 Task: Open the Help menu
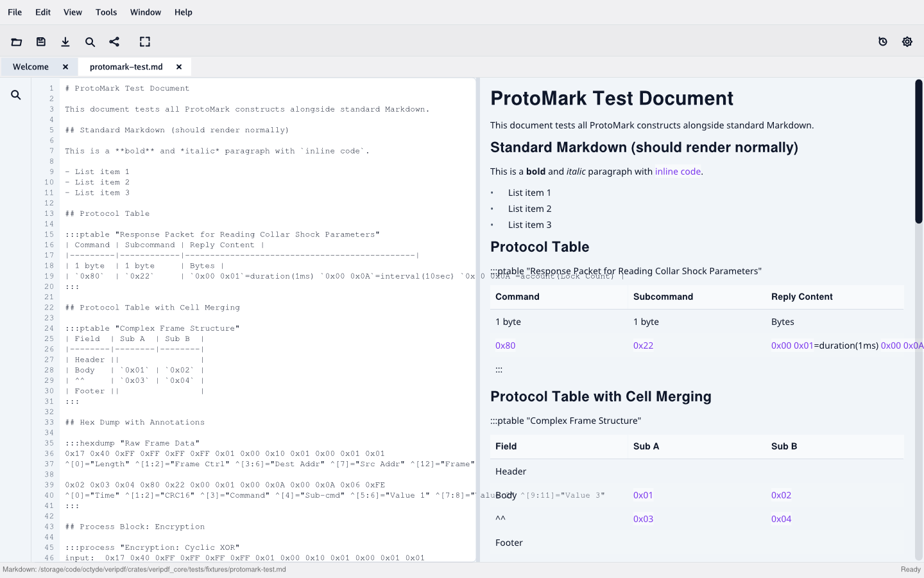184,12
